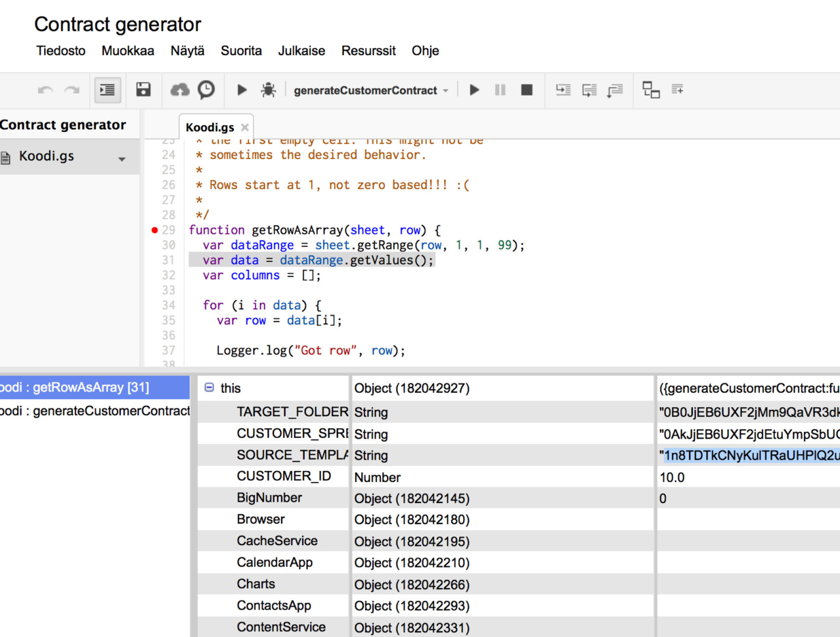This screenshot has width=840, height=637.
Task: Click the debug bug icon
Action: [268, 90]
